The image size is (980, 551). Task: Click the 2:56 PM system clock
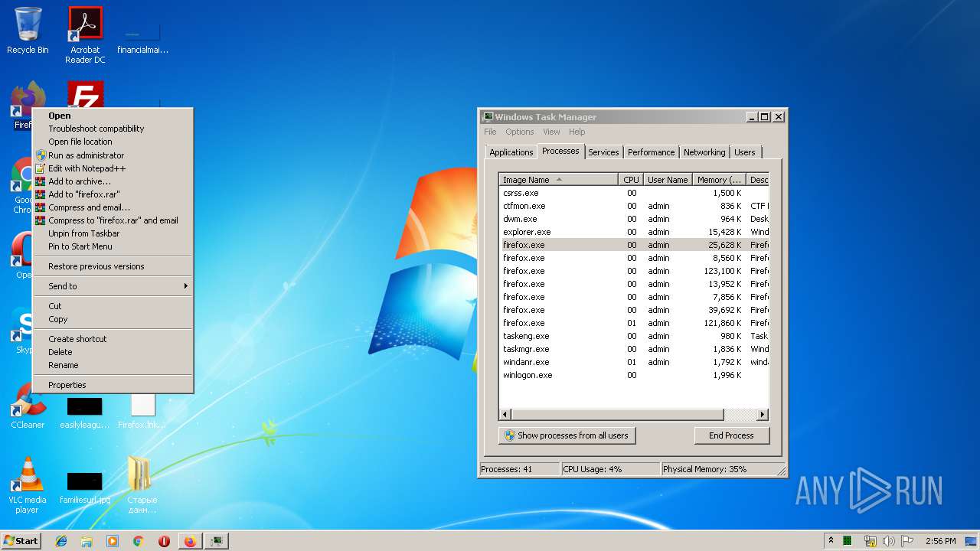click(x=940, y=541)
